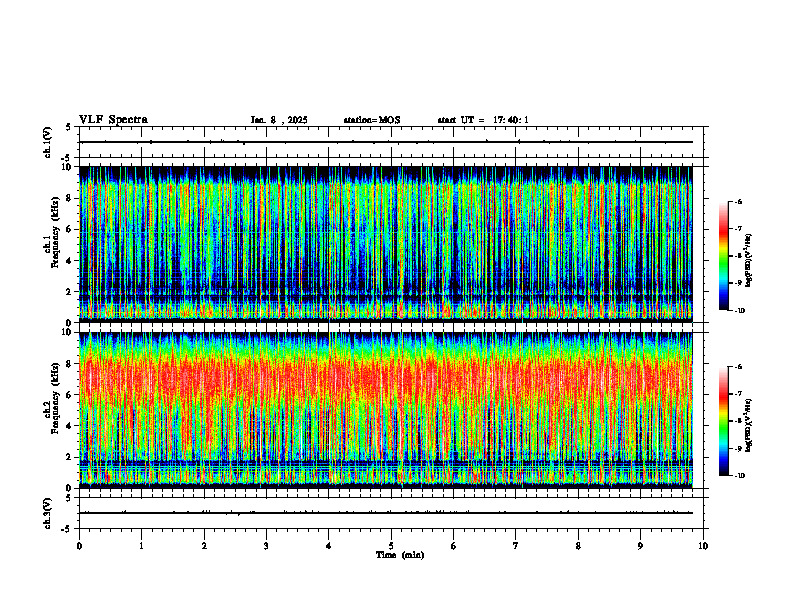The image size is (792, 612).
Task: Click the "-10" label on ch.1 color bar
Action: click(740, 311)
